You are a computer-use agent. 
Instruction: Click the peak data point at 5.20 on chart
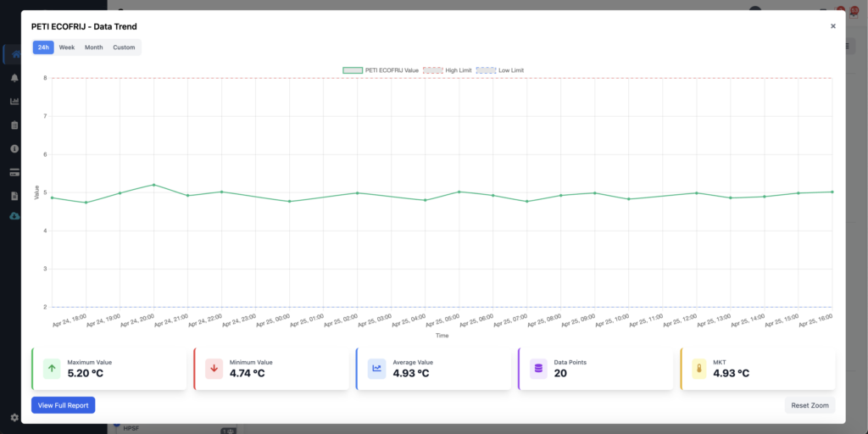pyautogui.click(x=153, y=185)
